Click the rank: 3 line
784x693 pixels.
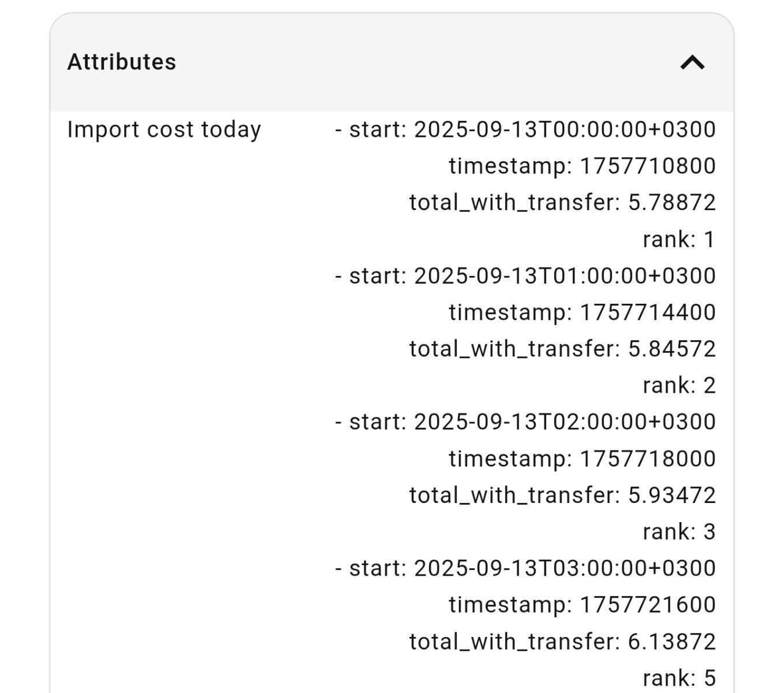click(x=679, y=532)
